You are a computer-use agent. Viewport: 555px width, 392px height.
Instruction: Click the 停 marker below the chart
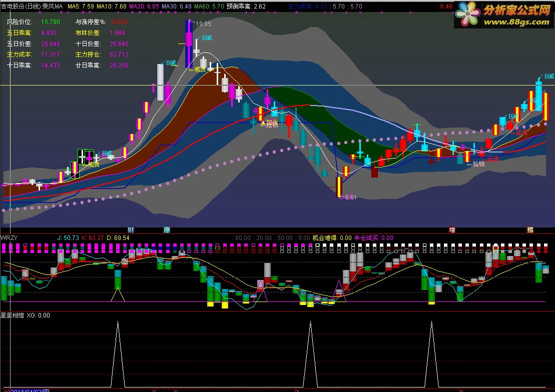pyautogui.click(x=167, y=230)
